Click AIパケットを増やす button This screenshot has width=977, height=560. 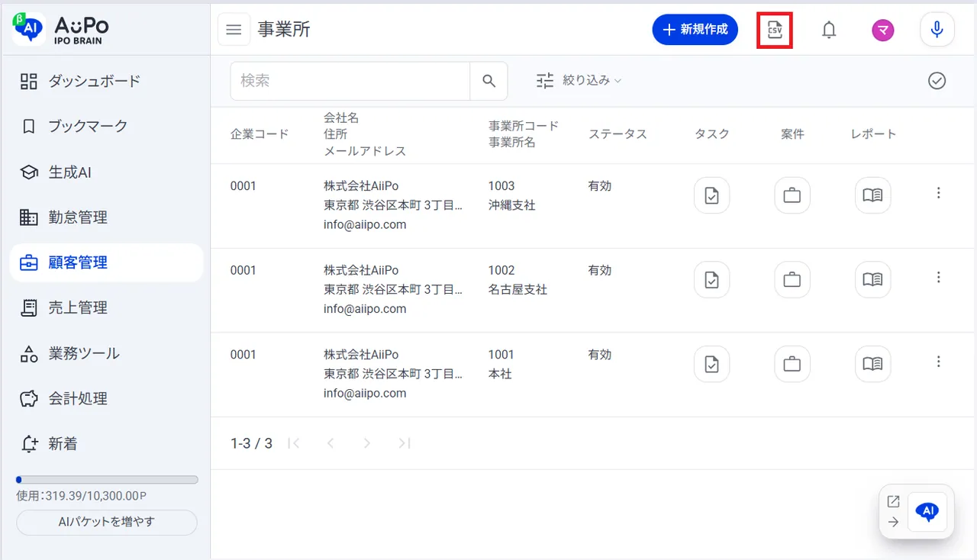click(107, 523)
